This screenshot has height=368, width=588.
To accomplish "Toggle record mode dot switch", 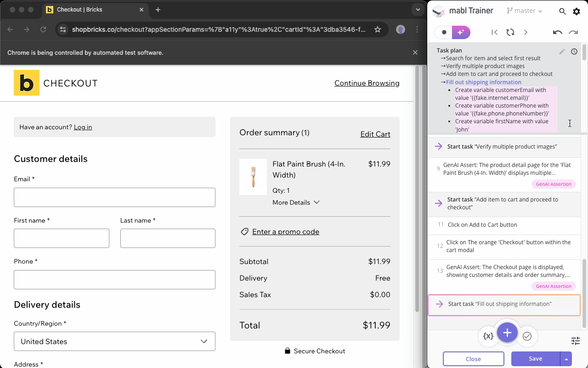I will tap(444, 32).
